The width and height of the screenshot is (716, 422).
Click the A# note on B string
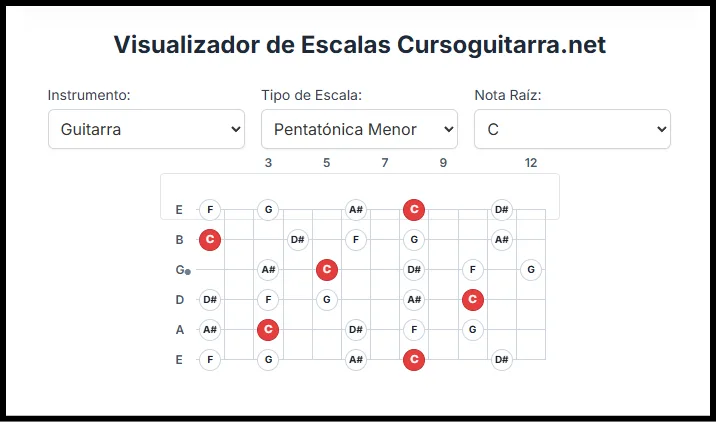coord(502,240)
